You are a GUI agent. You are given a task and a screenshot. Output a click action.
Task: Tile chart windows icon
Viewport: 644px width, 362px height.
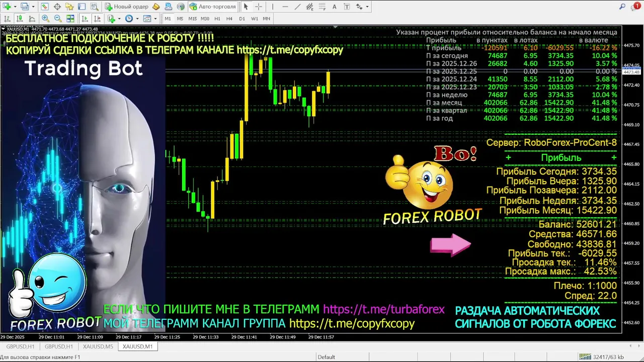coord(70,19)
